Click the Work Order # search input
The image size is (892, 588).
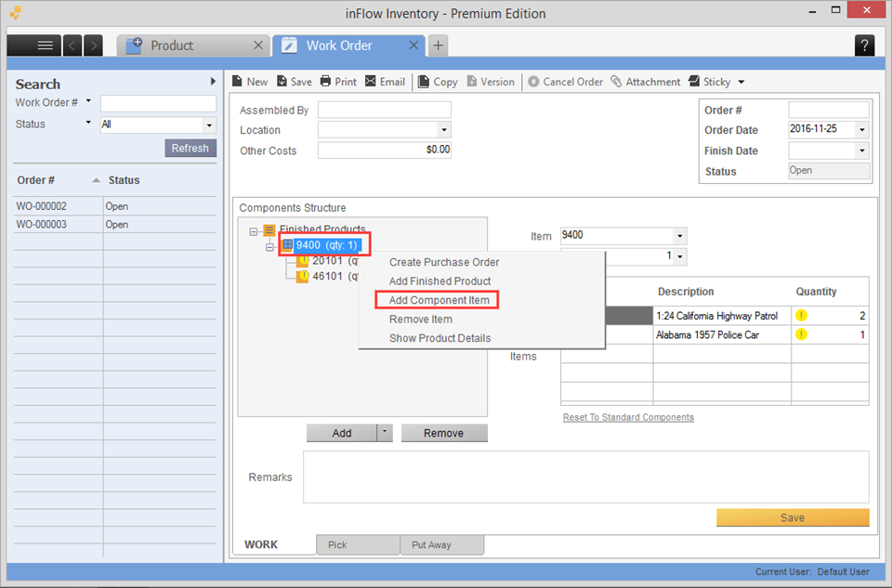[158, 103]
